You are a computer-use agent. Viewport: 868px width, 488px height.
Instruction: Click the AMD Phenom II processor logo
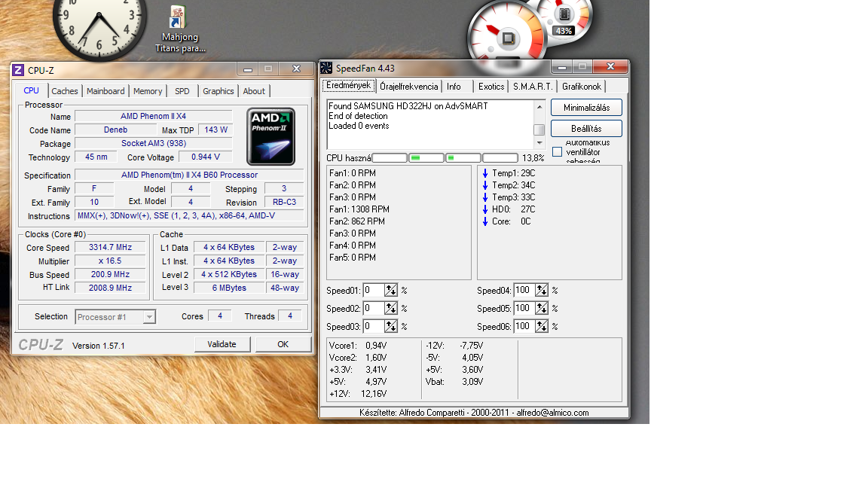(x=270, y=136)
